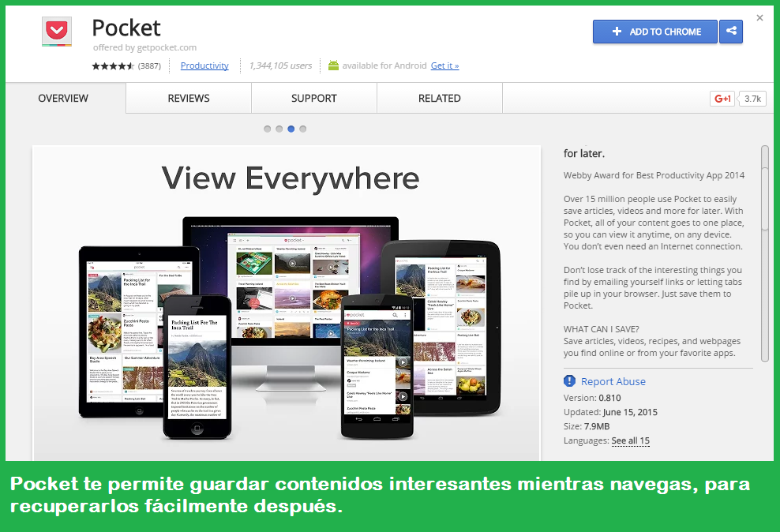The width and height of the screenshot is (780, 532).
Task: Click the five-star rating icons
Action: click(113, 66)
